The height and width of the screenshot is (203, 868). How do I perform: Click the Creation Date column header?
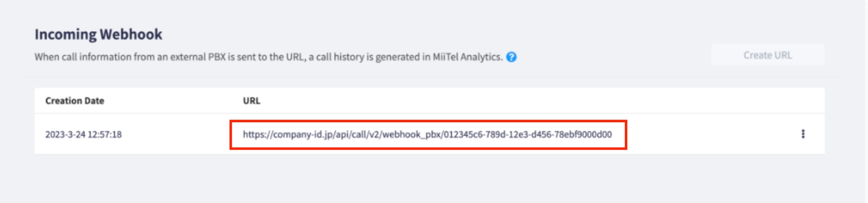[75, 101]
